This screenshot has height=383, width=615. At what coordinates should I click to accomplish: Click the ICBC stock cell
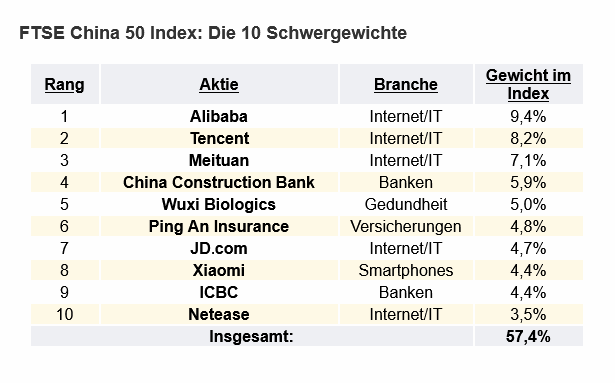[x=219, y=292]
